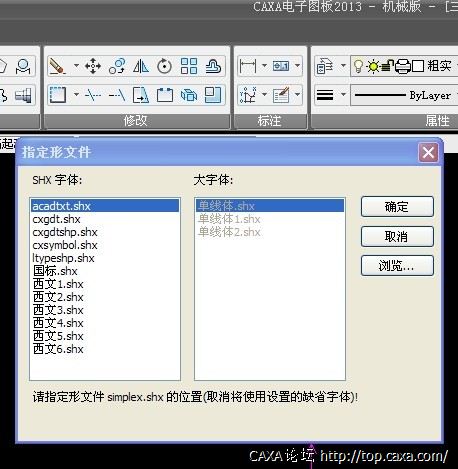The image size is (458, 469).
Task: Select cxgdtshp.shx in the list
Action: (105, 232)
